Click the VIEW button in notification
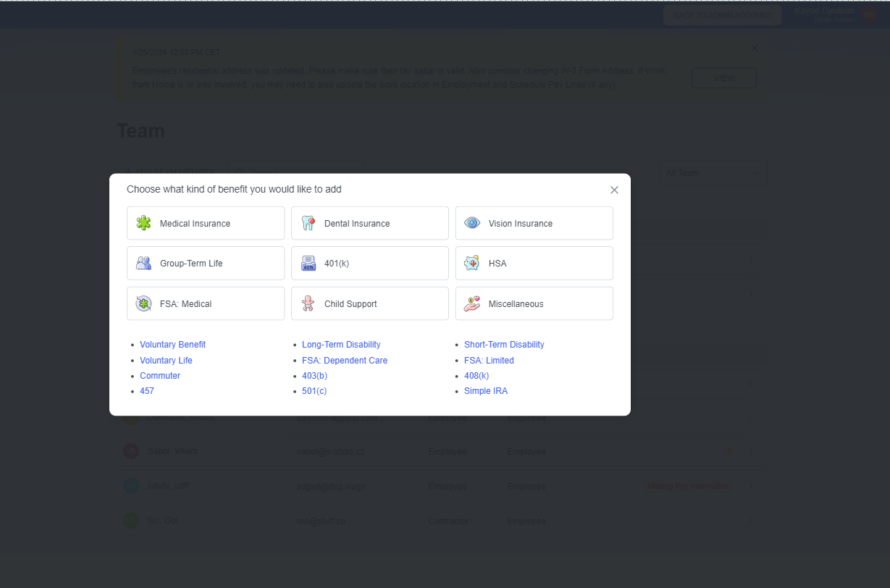The height and width of the screenshot is (588, 890). pos(723,78)
